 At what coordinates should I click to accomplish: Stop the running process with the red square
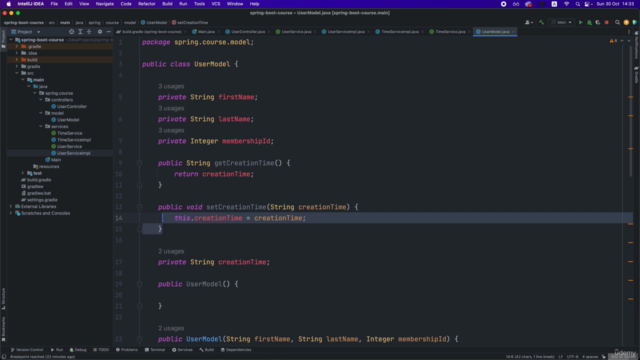pos(607,22)
